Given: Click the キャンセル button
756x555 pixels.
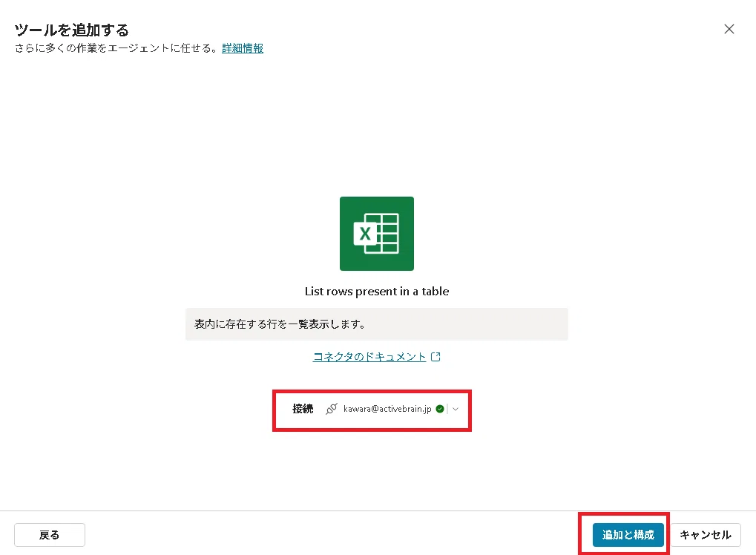Looking at the screenshot, I should (706, 535).
